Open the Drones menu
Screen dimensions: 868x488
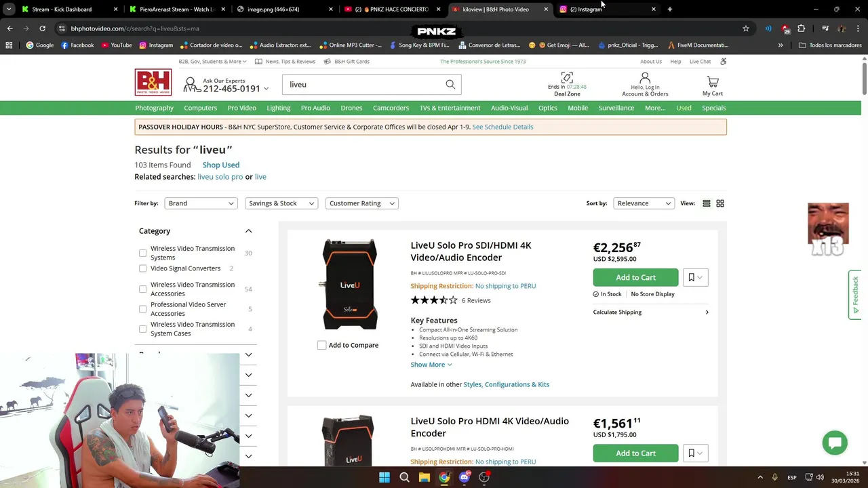[351, 108]
